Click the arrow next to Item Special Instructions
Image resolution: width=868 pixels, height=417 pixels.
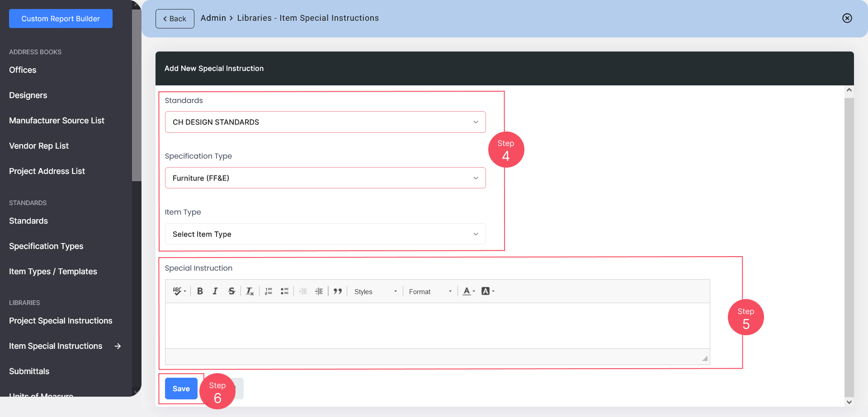[x=118, y=346]
